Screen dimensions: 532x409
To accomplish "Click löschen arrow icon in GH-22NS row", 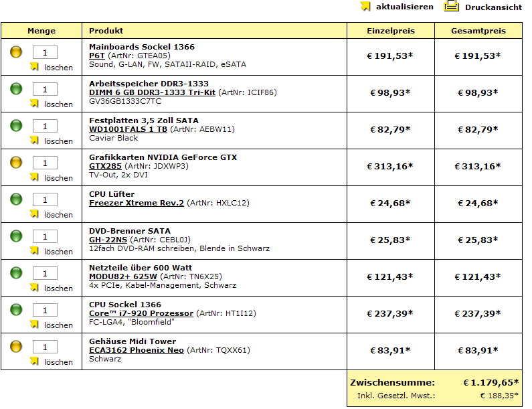I will 34,251.
